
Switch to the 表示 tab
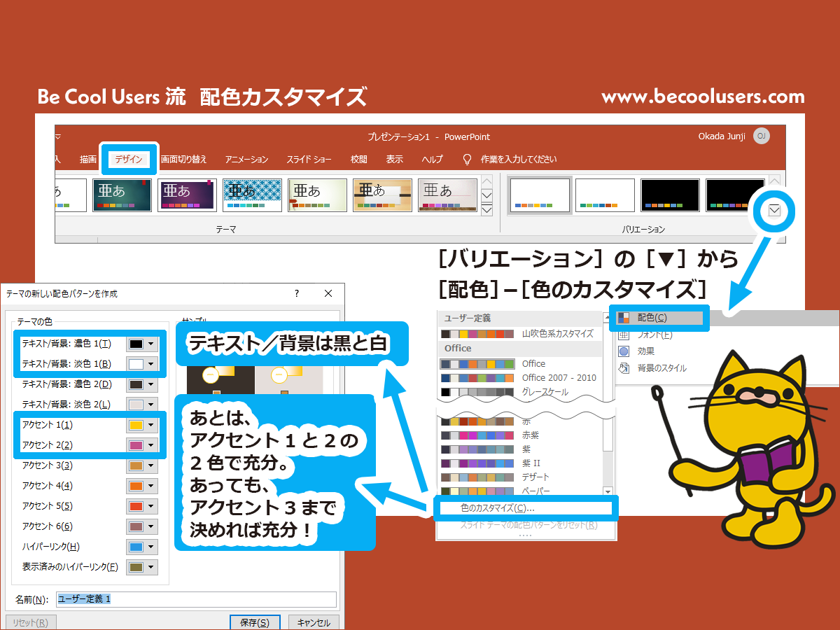(395, 160)
